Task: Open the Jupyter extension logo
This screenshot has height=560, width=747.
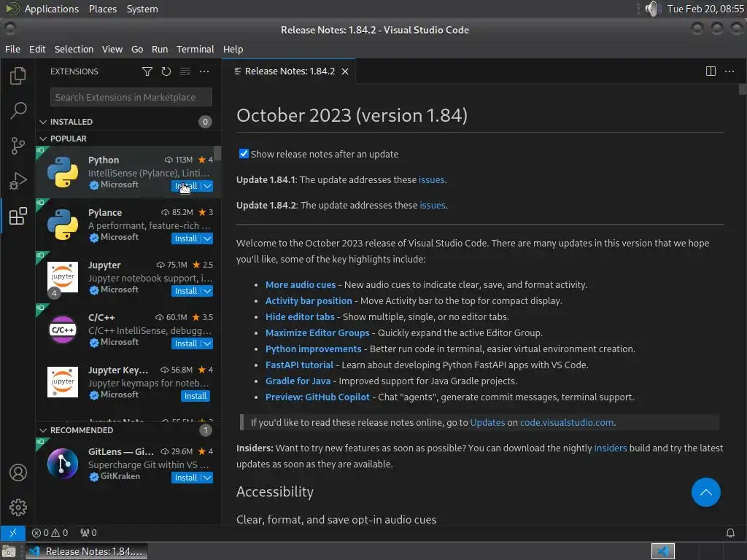Action: [x=63, y=276]
